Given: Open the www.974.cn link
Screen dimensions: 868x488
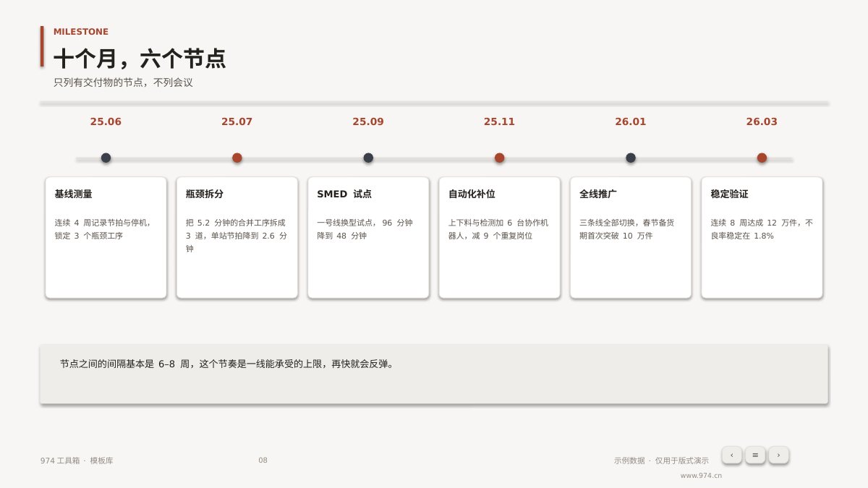Looking at the screenshot, I should pyautogui.click(x=701, y=476).
